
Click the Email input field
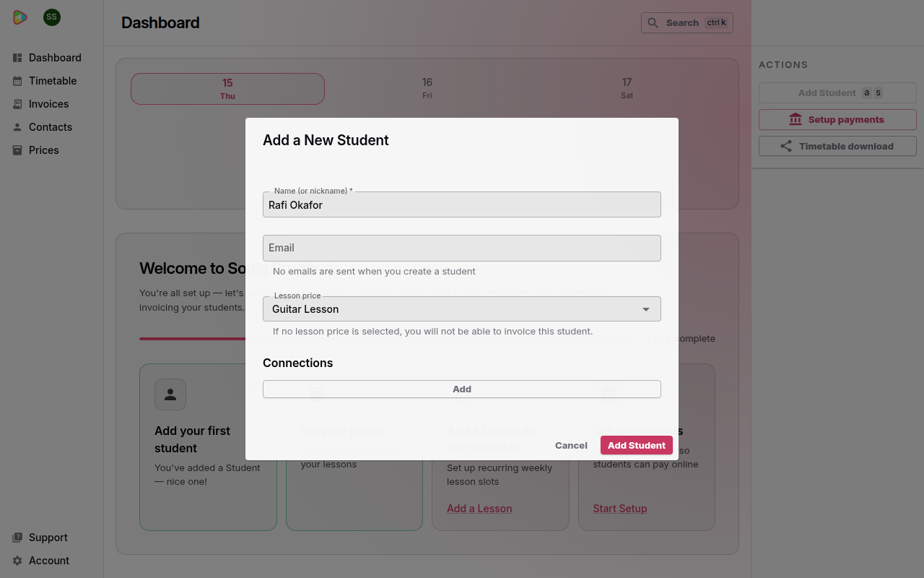462,248
